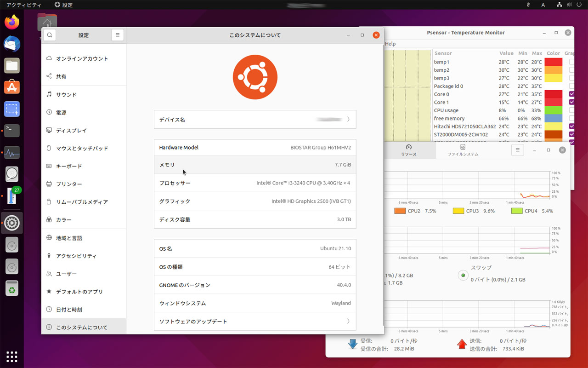Open the Disks utility dock icon

[12, 174]
